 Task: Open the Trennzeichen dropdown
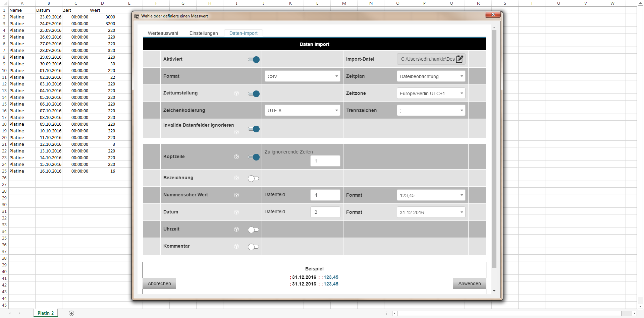[x=431, y=111]
